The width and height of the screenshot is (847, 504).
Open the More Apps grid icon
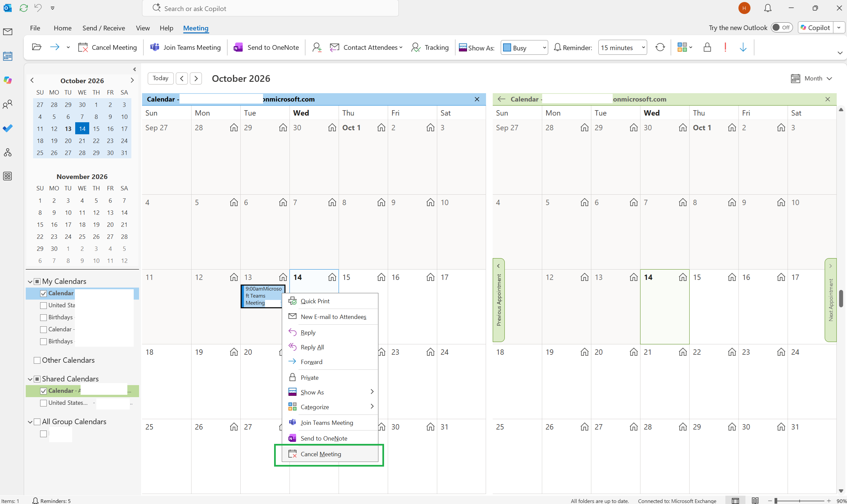[x=7, y=176]
